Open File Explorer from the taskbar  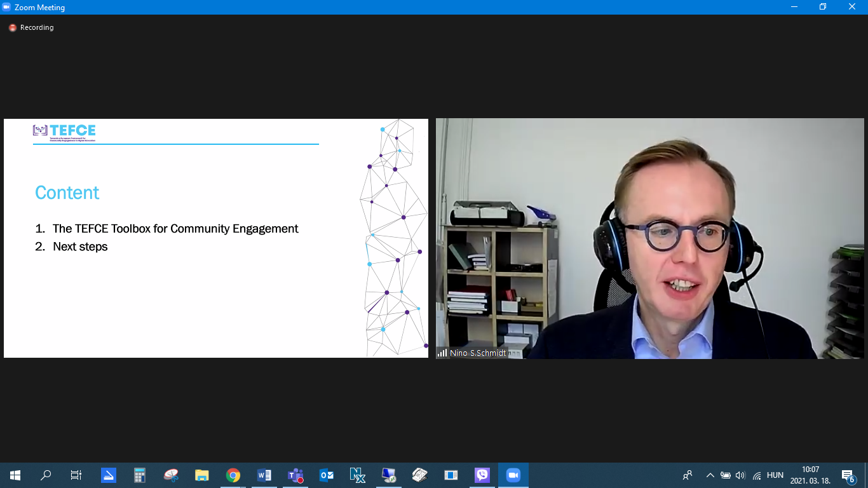(x=202, y=475)
